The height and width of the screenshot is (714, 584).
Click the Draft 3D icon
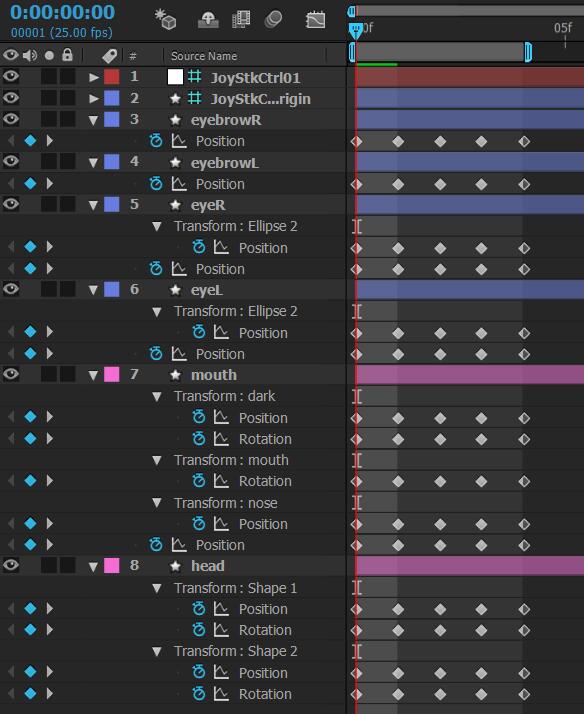tap(165, 20)
